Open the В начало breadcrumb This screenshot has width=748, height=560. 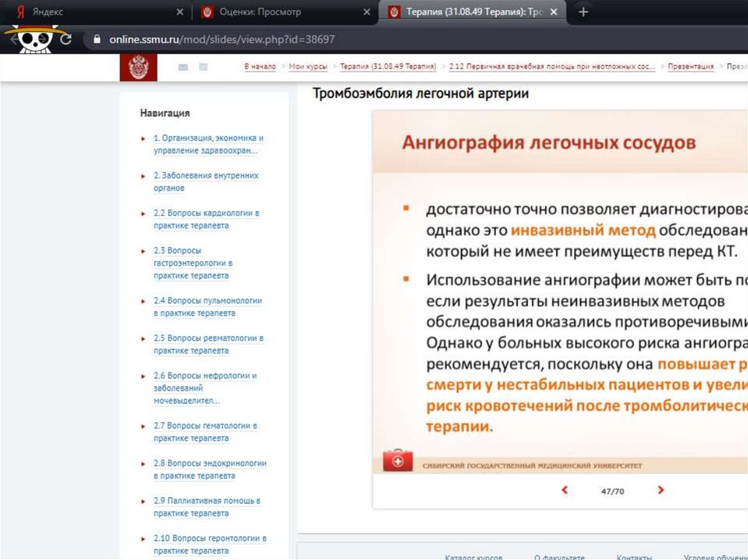[260, 66]
